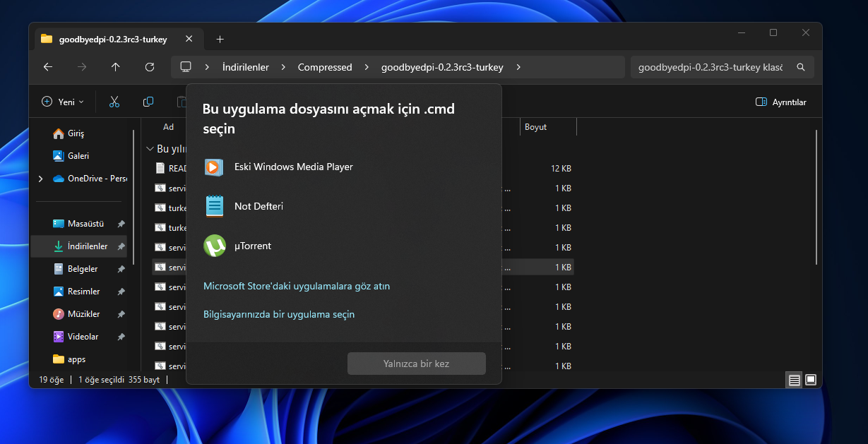Viewport: 868px width, 444px height.
Task: Close the goodbyedpi-0.2.3rc3-turkey tab
Action: (x=189, y=39)
